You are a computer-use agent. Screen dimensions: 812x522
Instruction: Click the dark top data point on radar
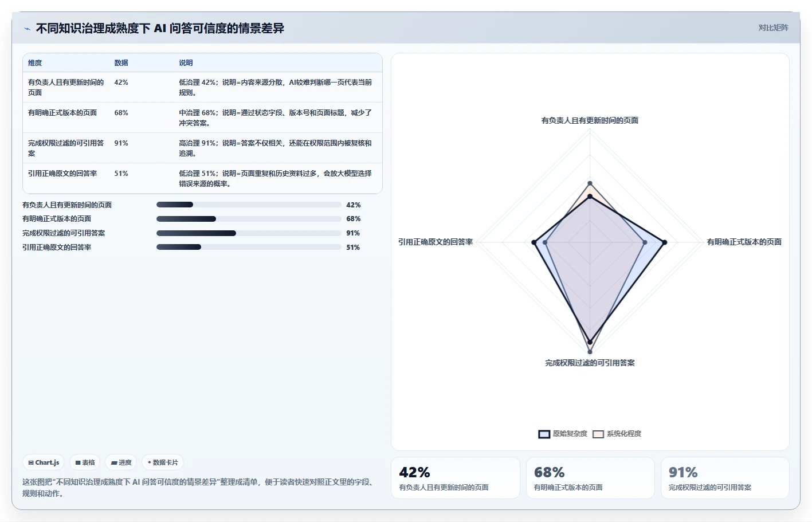tap(590, 197)
